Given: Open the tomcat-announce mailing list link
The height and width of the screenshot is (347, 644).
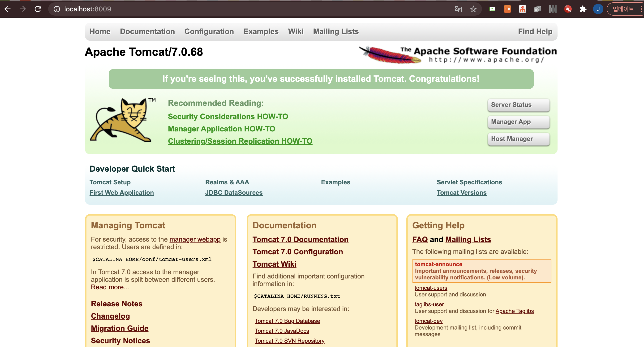Looking at the screenshot, I should tap(438, 264).
